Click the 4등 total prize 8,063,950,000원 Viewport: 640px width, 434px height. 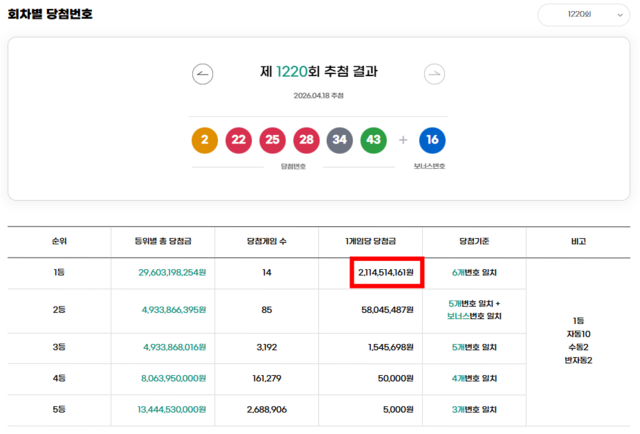tap(175, 379)
